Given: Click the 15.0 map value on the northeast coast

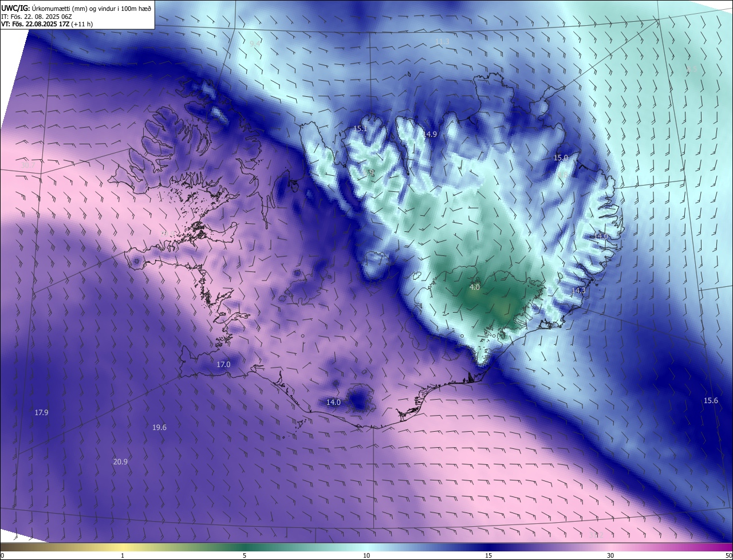Looking at the screenshot, I should [x=561, y=157].
